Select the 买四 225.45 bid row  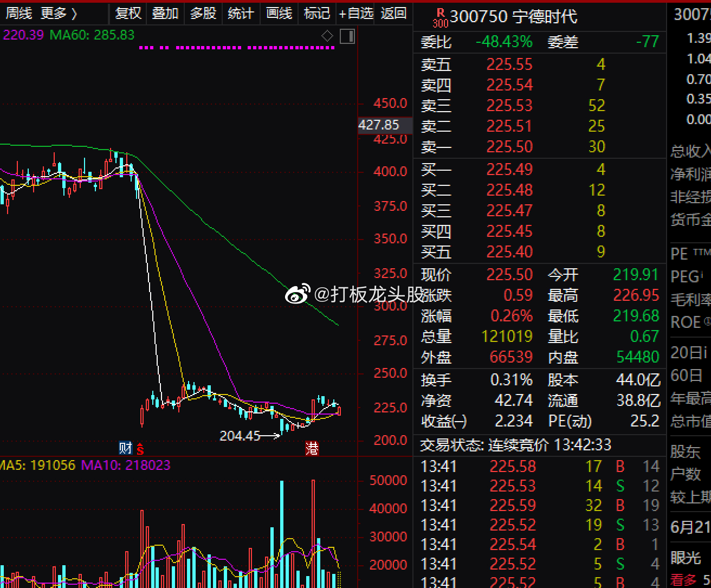[x=540, y=231]
